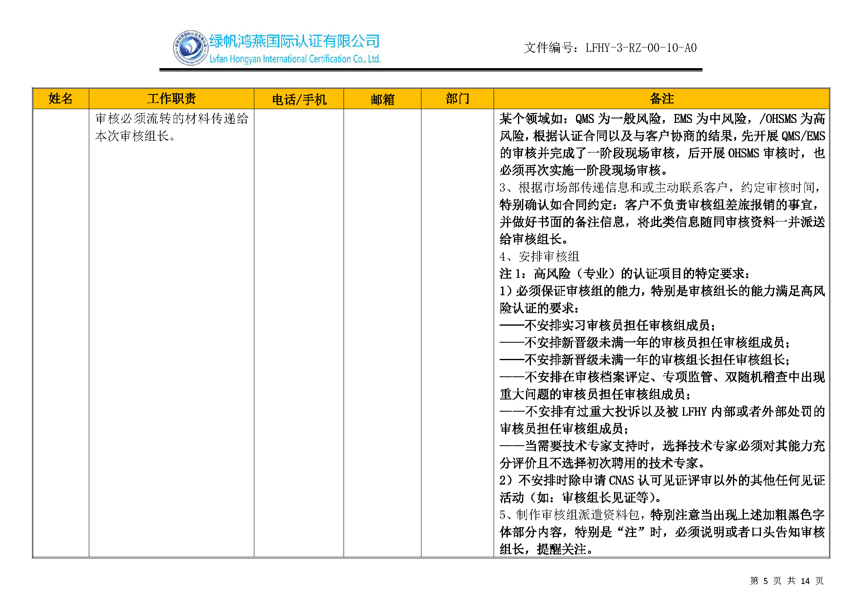Click the 注1 high-risk requirements line

point(625,274)
